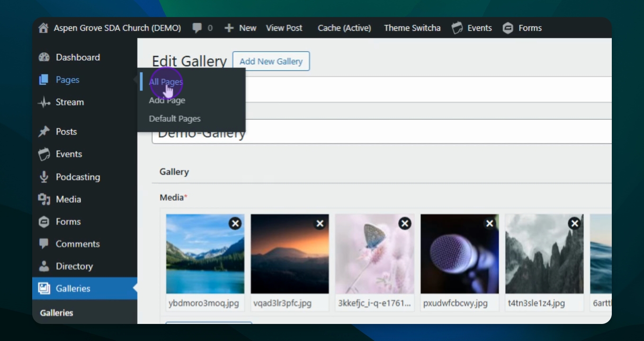Click the Galleries icon in sidebar
Image resolution: width=644 pixels, height=341 pixels.
44,288
